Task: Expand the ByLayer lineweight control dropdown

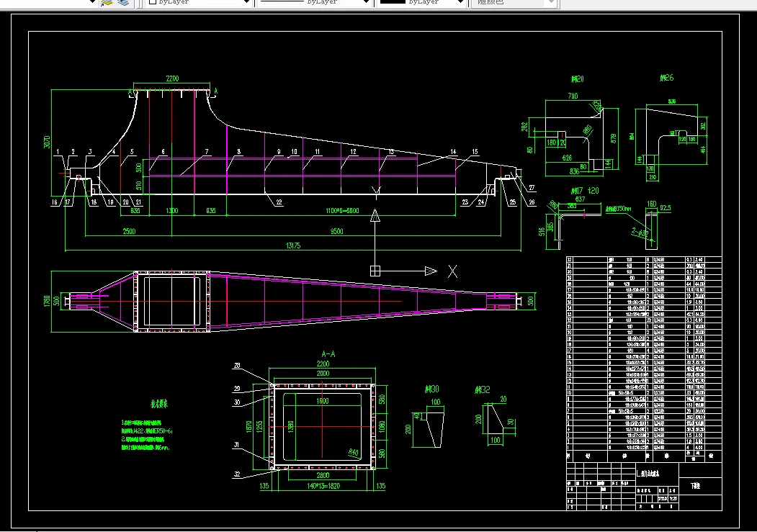Action: 461,2
